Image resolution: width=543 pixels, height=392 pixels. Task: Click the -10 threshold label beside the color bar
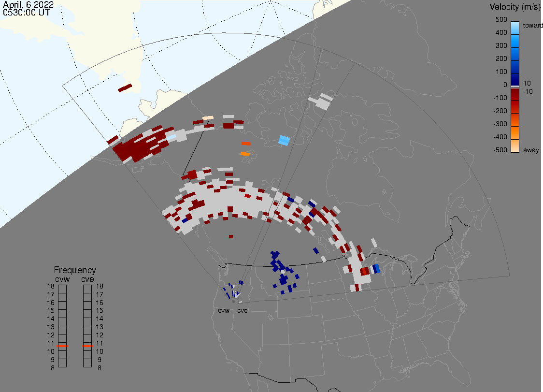(x=528, y=91)
